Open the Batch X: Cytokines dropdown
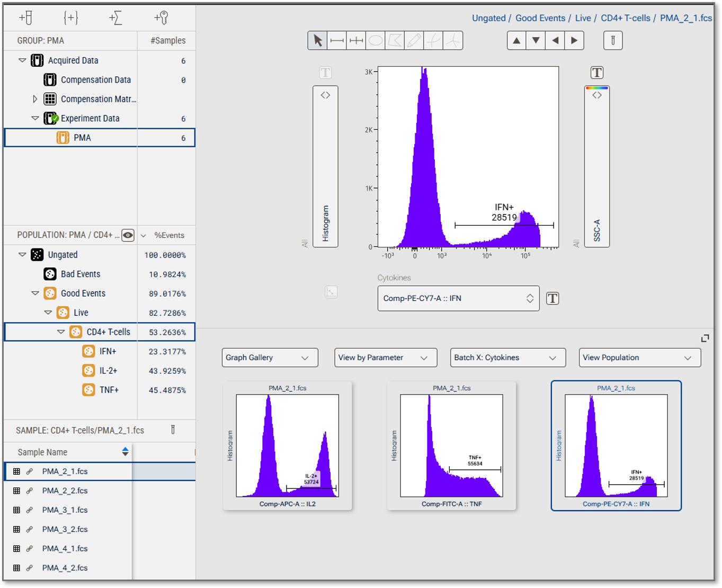This screenshot has height=588, width=722. click(507, 358)
